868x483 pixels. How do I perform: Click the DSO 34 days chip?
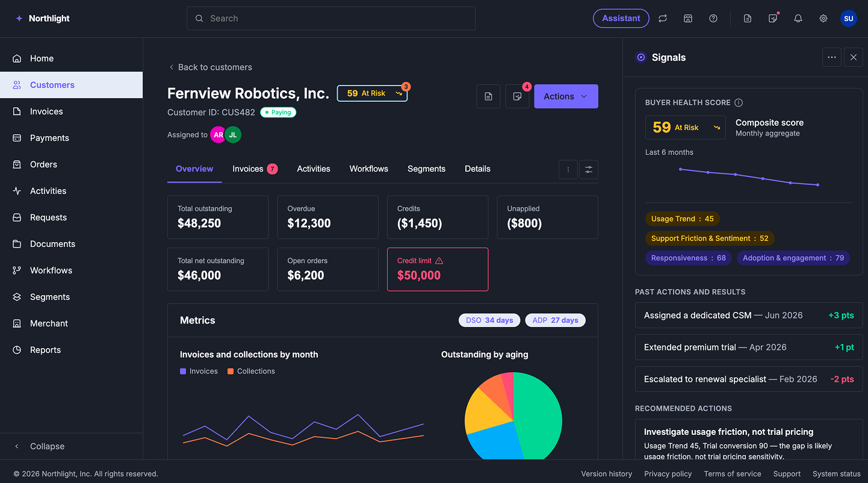click(489, 320)
